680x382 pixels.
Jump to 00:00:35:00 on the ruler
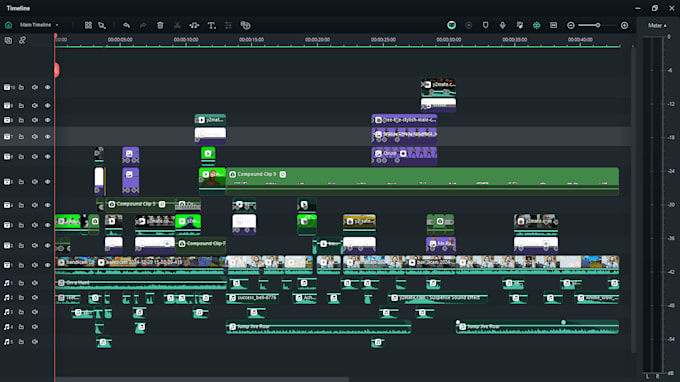514,39
